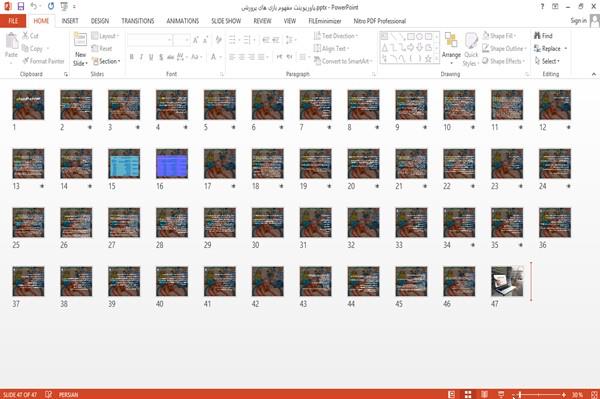Open the Shape Fill dropdown
This screenshot has width=600, height=399.
click(x=499, y=36)
